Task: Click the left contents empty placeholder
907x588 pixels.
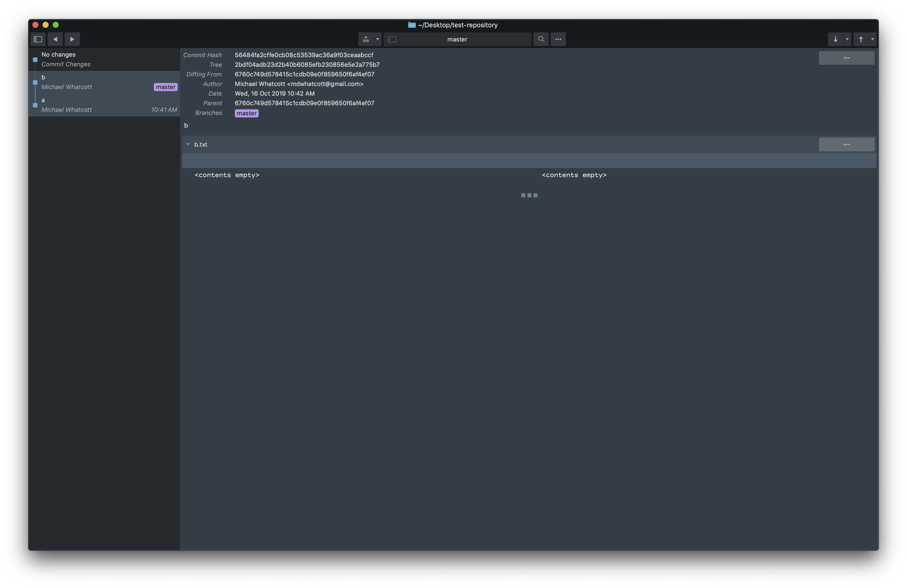Action: (227, 175)
